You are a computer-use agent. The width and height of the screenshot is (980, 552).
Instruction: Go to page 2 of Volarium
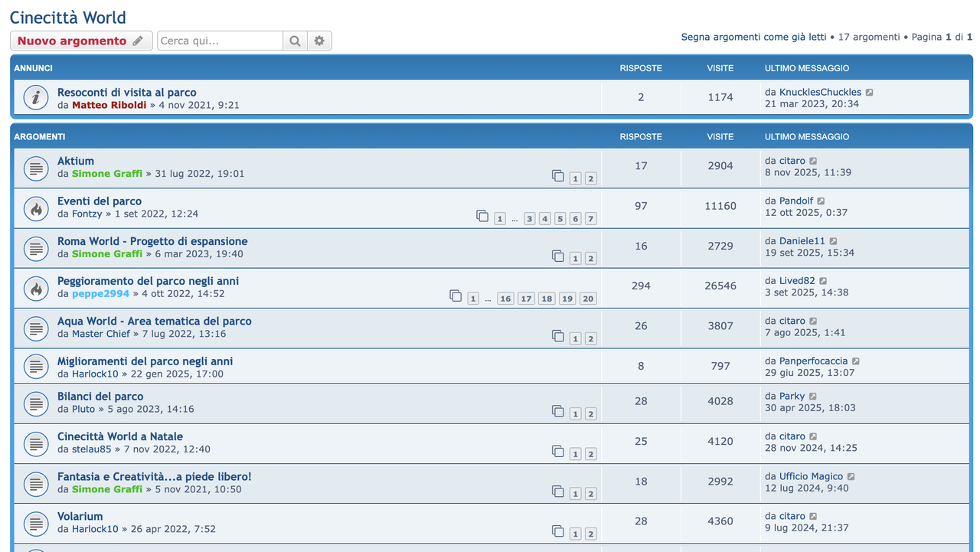pos(590,534)
